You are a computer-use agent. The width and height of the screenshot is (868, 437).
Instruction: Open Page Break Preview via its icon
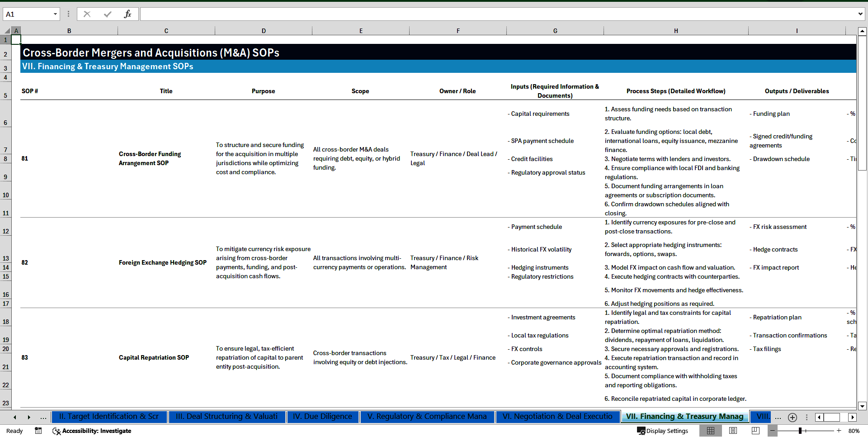coord(755,431)
